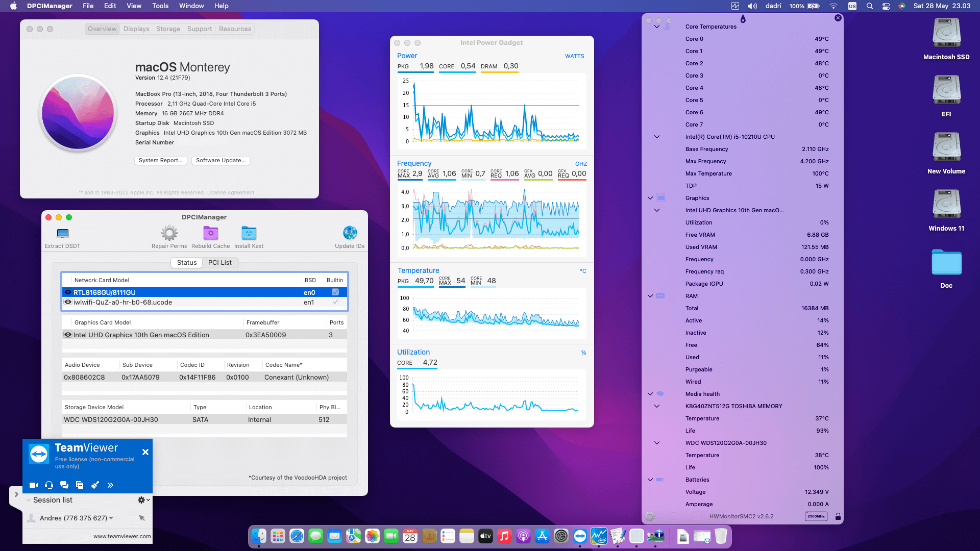Open Safari from the Dock
Screen dimensions: 980x551
pyautogui.click(x=297, y=536)
